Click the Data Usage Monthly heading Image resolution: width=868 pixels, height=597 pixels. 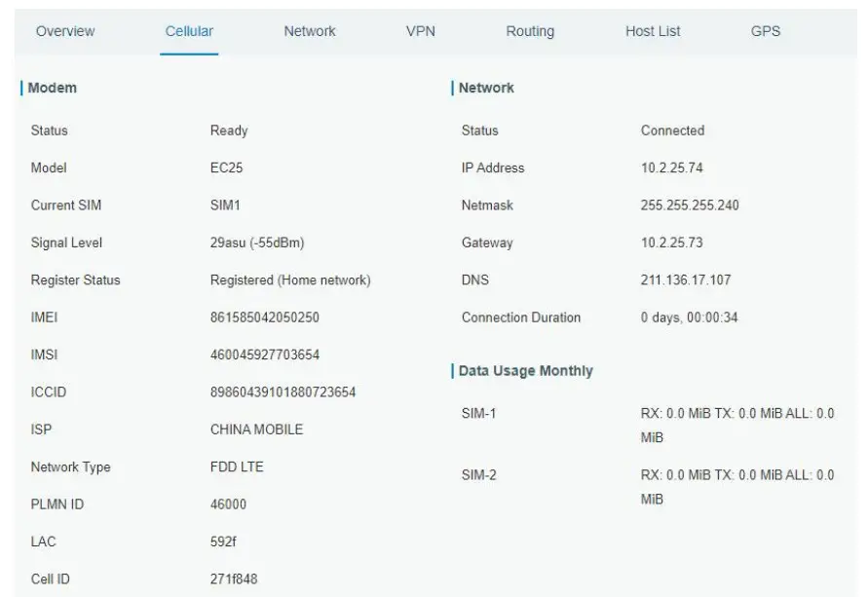[525, 371]
